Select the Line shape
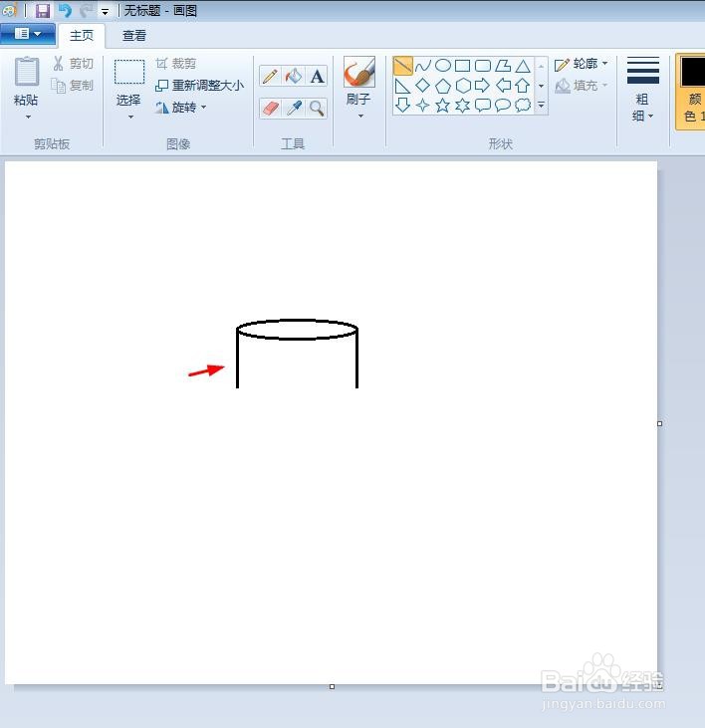This screenshot has height=728, width=705. click(x=403, y=66)
